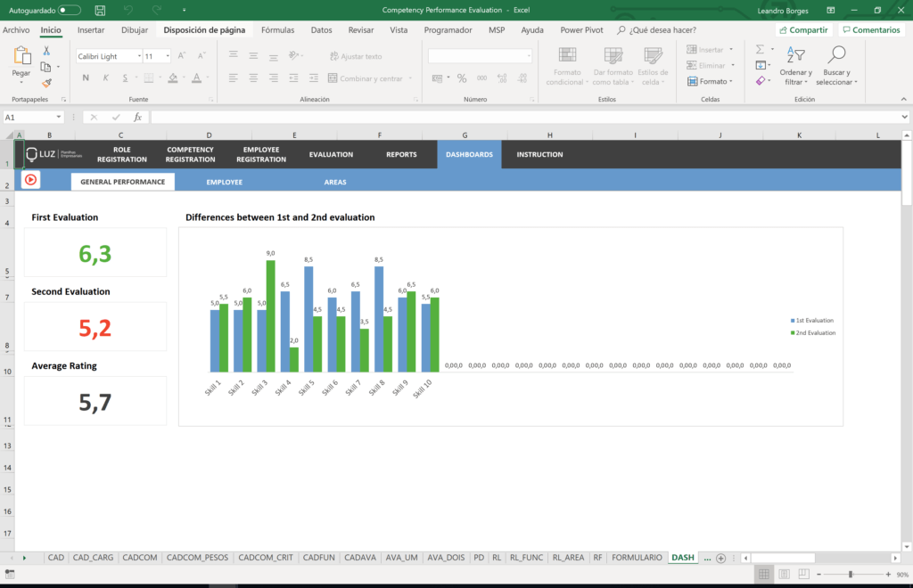Open the FORMULARIO sheet tab
913x588 pixels.
click(637, 557)
